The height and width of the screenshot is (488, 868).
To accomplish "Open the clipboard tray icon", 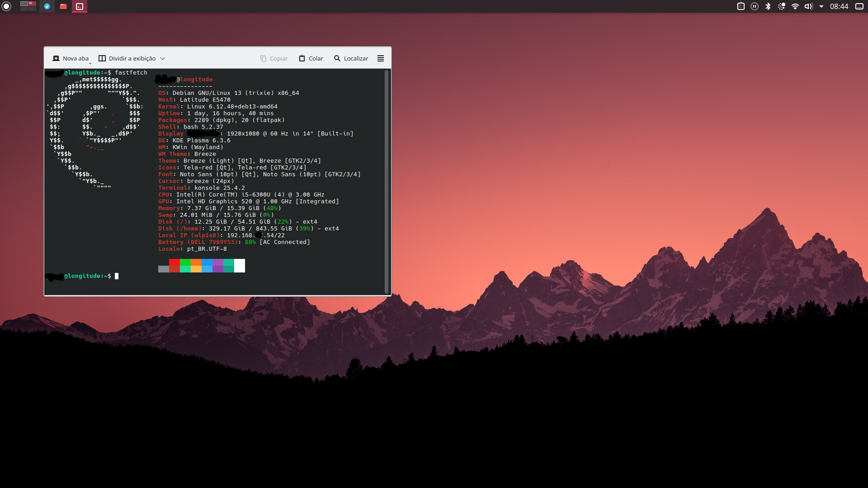I will (741, 6).
